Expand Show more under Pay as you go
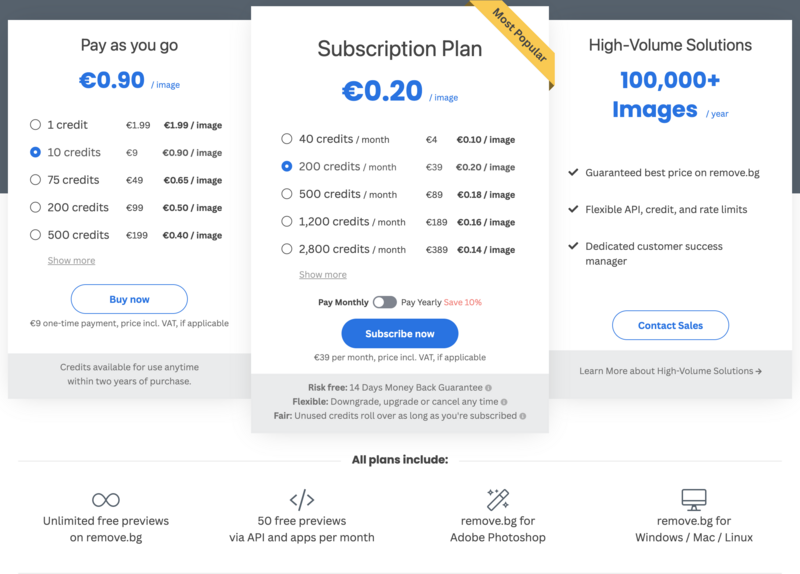This screenshot has height=574, width=800. tap(71, 261)
